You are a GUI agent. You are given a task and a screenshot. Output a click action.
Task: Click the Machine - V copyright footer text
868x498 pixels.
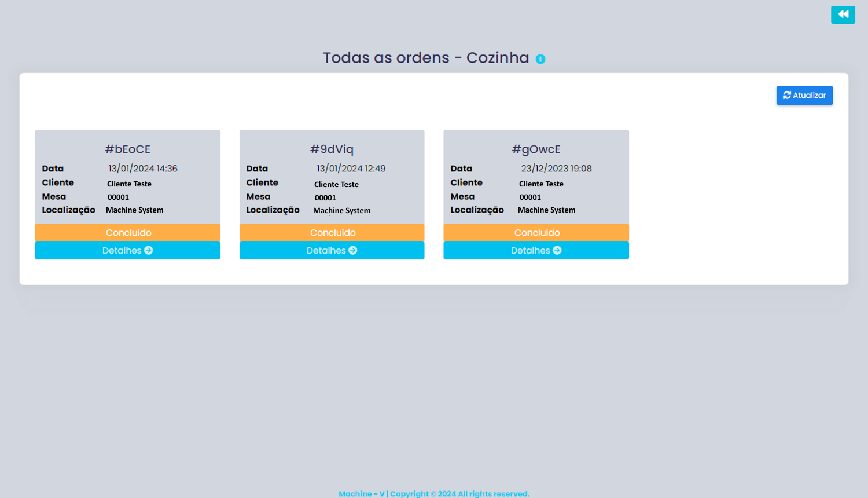434,493
